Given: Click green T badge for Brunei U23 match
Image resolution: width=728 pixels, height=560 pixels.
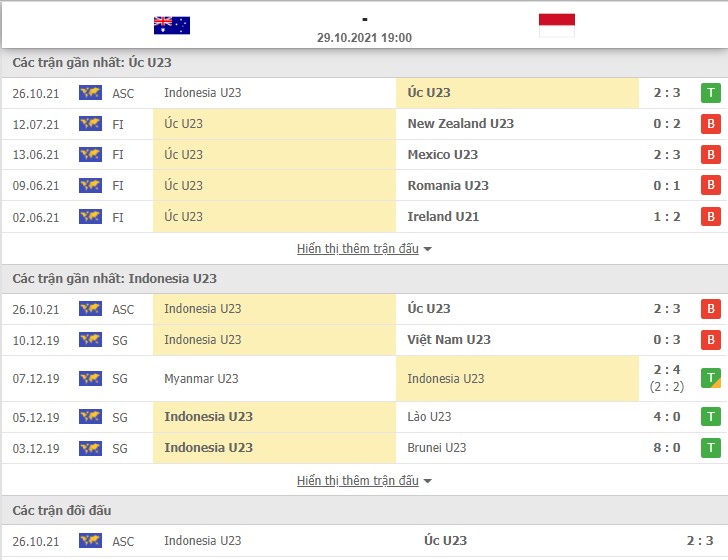Looking at the screenshot, I should click(710, 448).
